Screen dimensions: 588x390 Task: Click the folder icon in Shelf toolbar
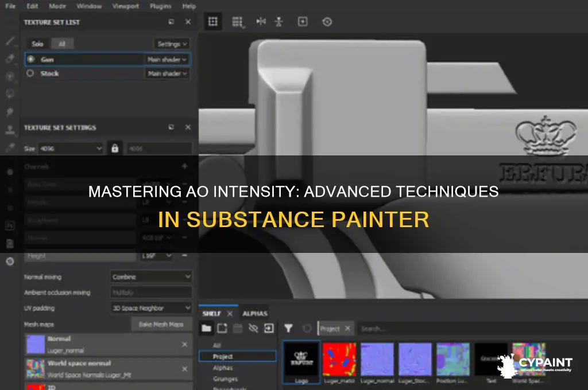click(x=206, y=329)
